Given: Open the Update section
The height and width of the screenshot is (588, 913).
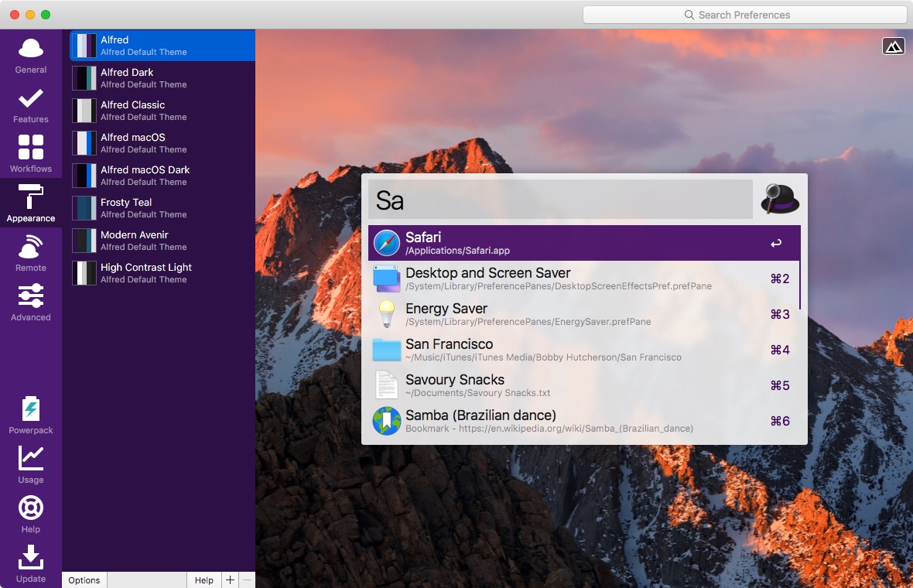Looking at the screenshot, I should click(31, 564).
